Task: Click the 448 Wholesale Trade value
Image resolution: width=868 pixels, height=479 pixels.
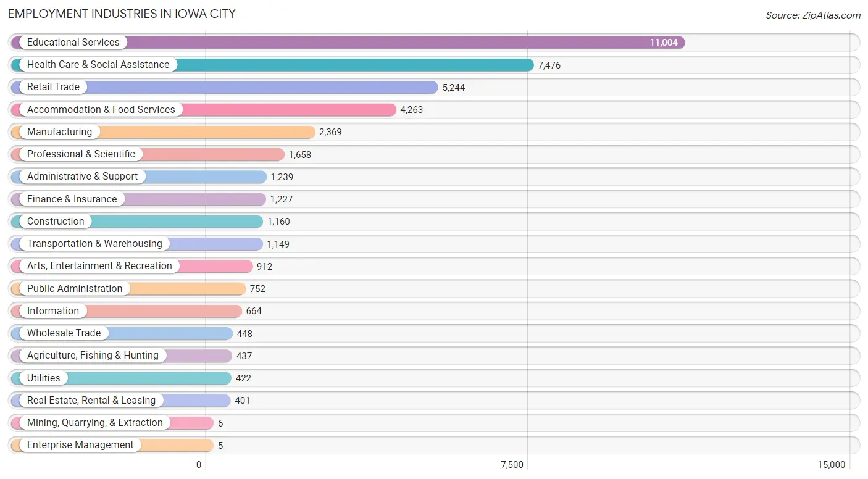Action: [x=244, y=333]
